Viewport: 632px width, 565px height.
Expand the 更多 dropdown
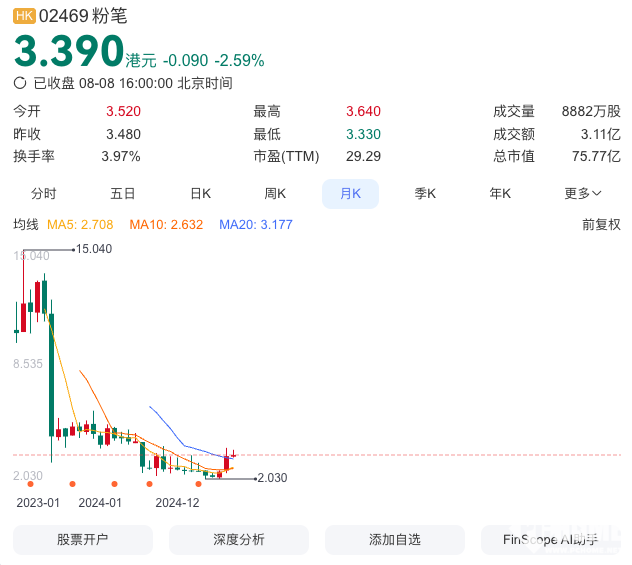(x=583, y=194)
